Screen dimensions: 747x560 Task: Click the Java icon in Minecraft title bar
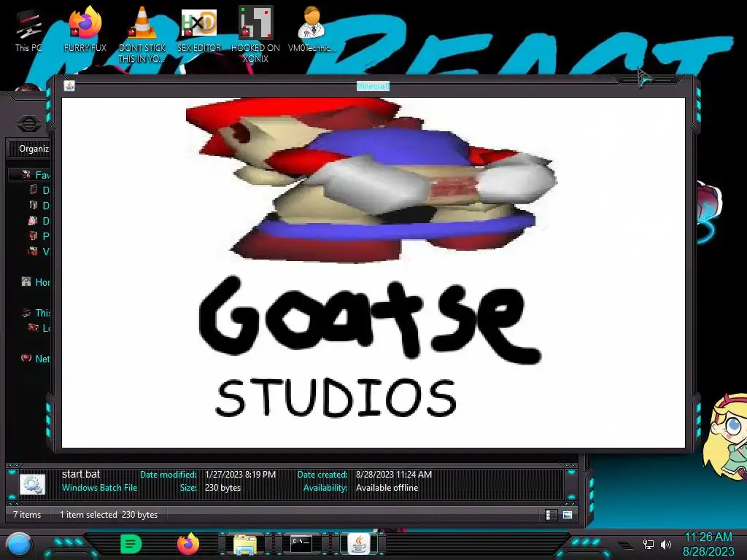click(69, 86)
